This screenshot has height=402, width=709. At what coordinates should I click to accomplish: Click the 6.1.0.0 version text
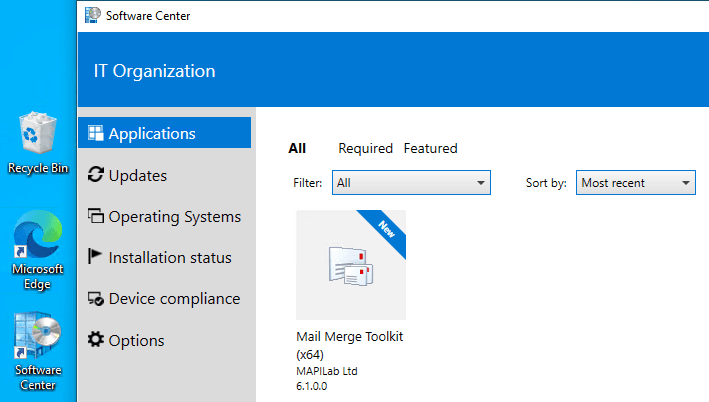312,386
